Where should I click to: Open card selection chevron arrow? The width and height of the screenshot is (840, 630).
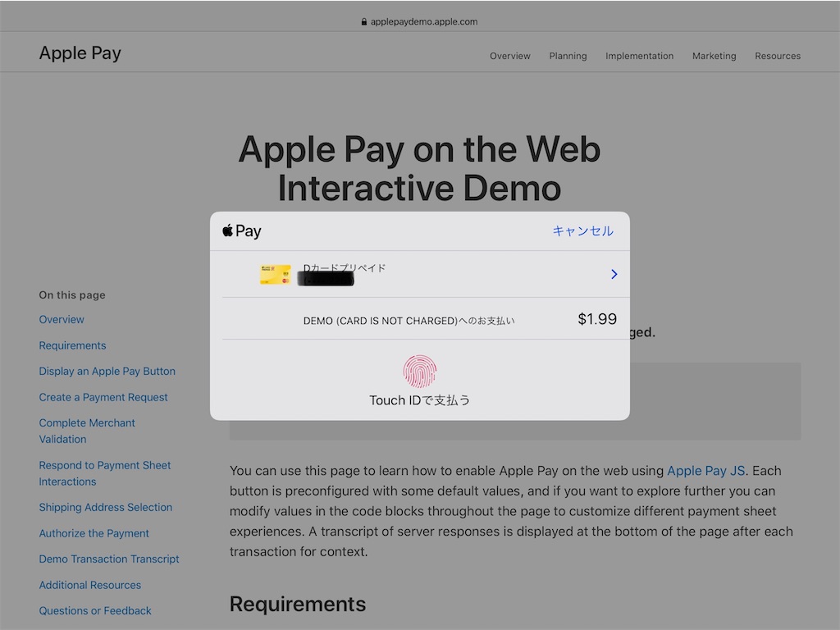coord(614,274)
